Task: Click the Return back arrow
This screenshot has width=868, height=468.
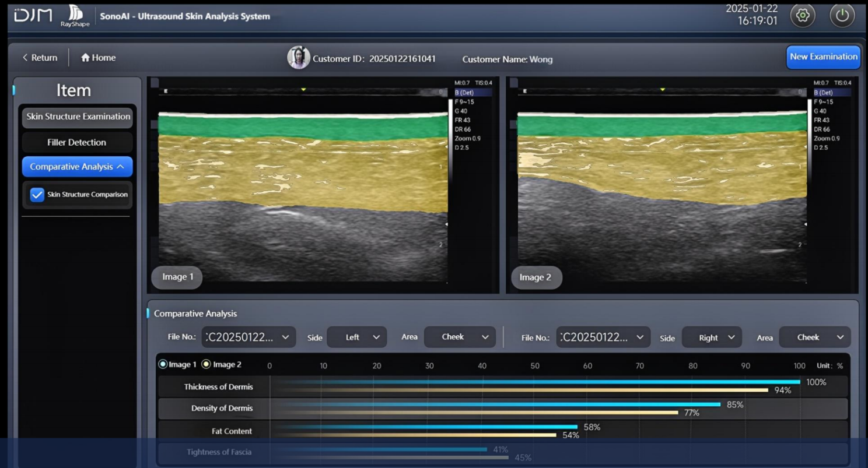Action: [26, 58]
